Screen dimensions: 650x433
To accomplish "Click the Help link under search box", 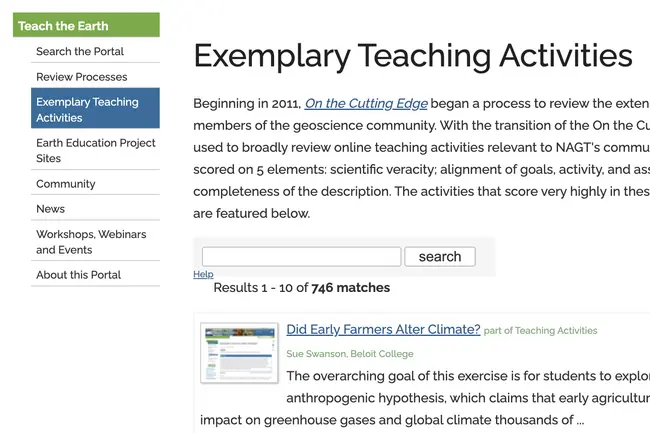I will pyautogui.click(x=203, y=274).
